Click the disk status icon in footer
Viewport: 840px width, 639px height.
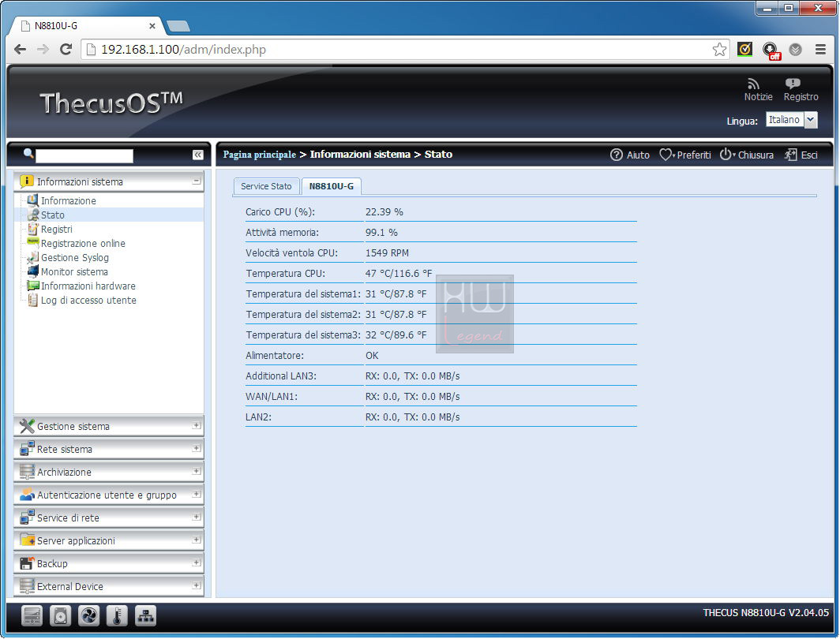(61, 616)
